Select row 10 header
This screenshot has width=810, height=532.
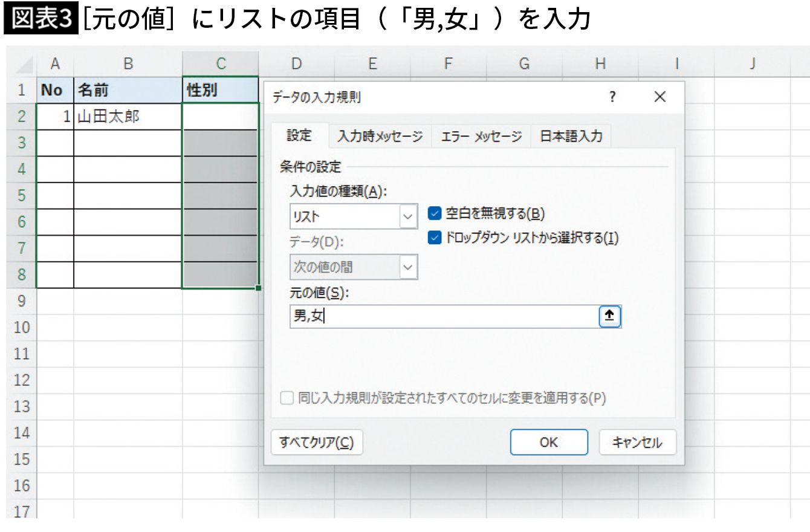tap(22, 327)
